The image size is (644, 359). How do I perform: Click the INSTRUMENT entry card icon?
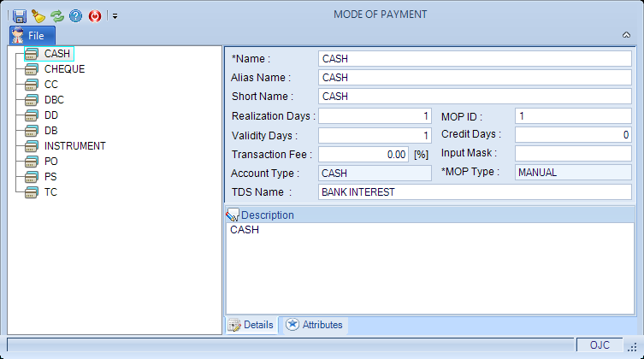[x=32, y=146]
